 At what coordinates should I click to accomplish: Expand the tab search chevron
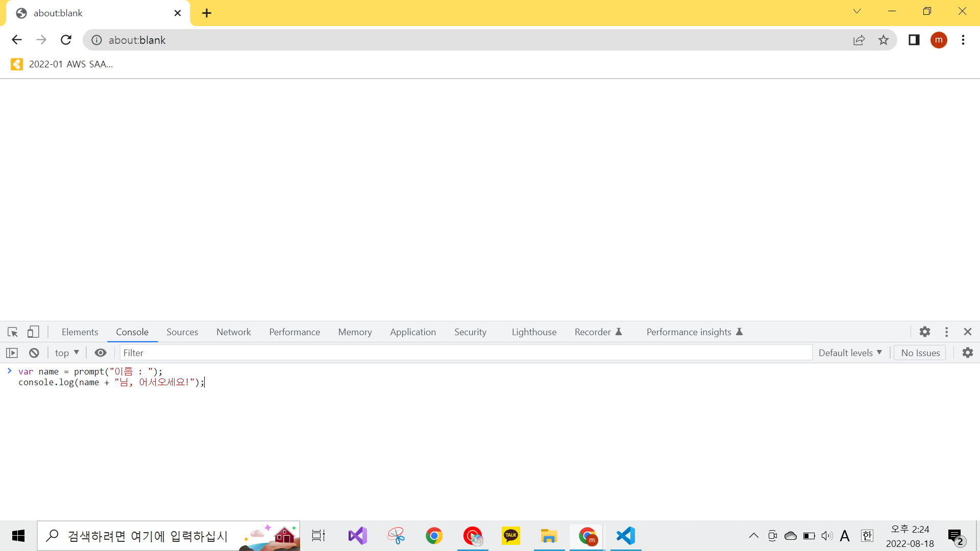tap(857, 11)
